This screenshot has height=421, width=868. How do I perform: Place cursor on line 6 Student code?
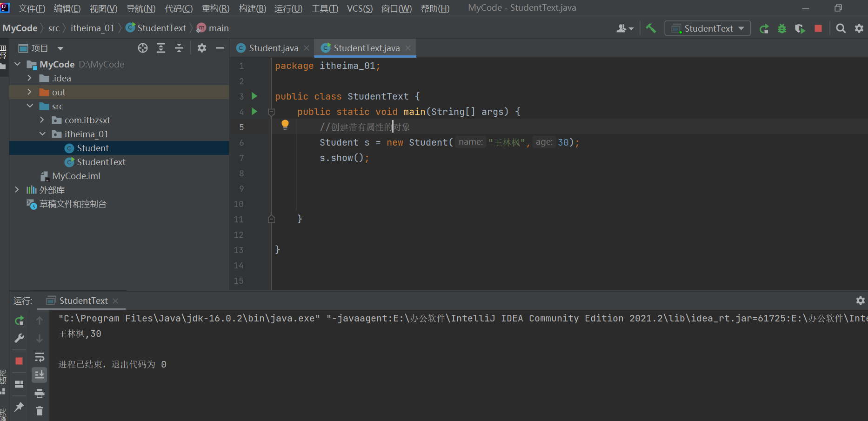[449, 142]
